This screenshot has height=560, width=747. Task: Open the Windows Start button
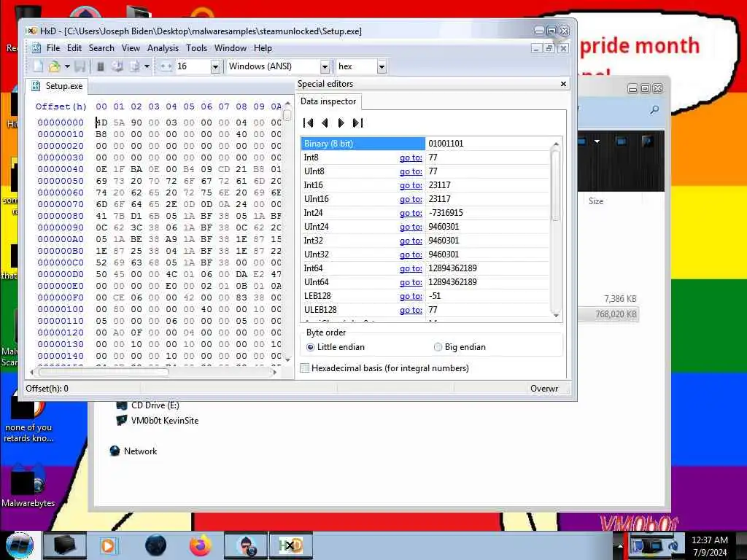pos(19,545)
